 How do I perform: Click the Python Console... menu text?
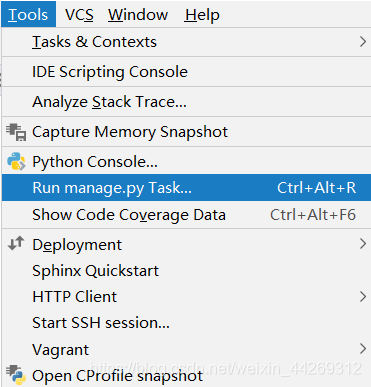(95, 162)
